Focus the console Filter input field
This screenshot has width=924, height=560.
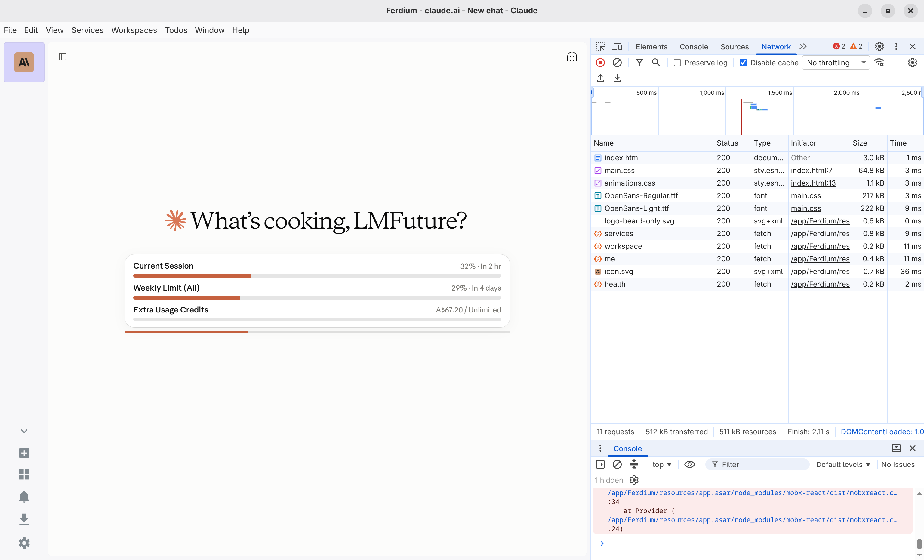pos(757,464)
